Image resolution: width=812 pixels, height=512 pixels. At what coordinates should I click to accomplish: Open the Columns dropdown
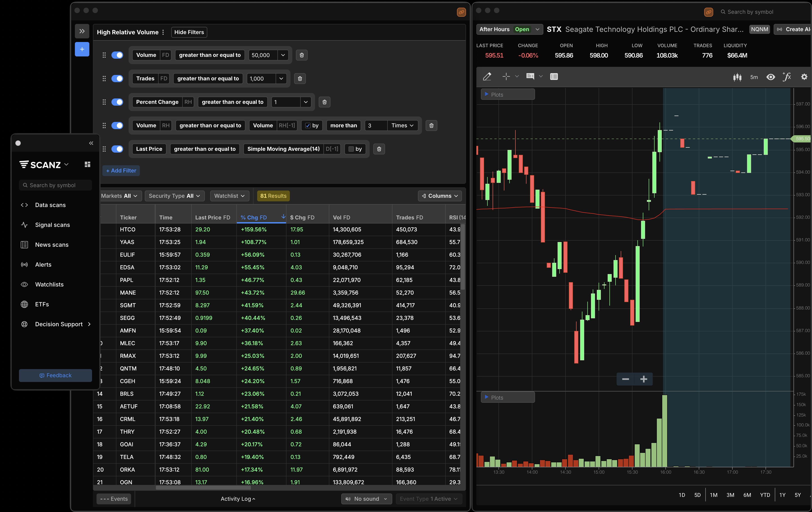440,196
